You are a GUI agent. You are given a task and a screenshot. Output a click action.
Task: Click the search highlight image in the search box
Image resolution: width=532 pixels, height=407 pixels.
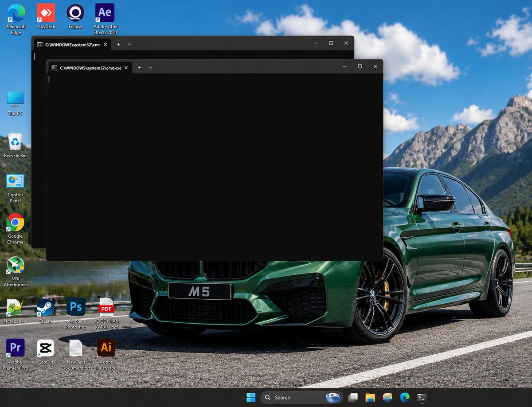pos(332,398)
